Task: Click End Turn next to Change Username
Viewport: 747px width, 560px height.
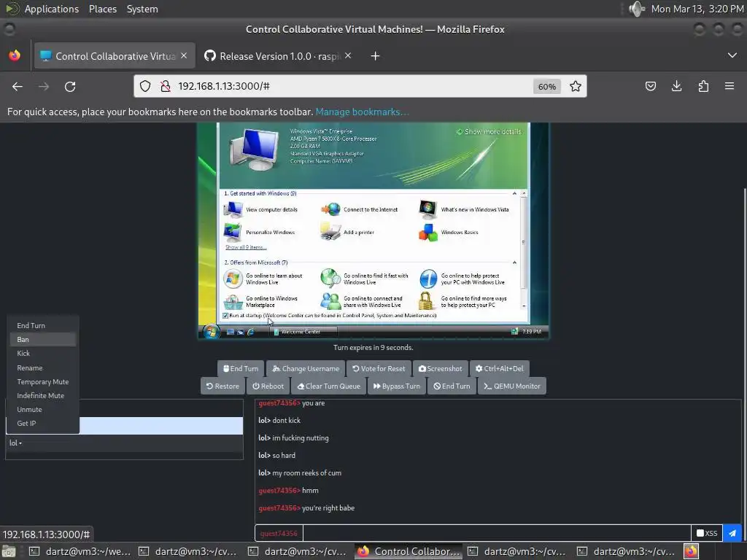Action: 241,368
